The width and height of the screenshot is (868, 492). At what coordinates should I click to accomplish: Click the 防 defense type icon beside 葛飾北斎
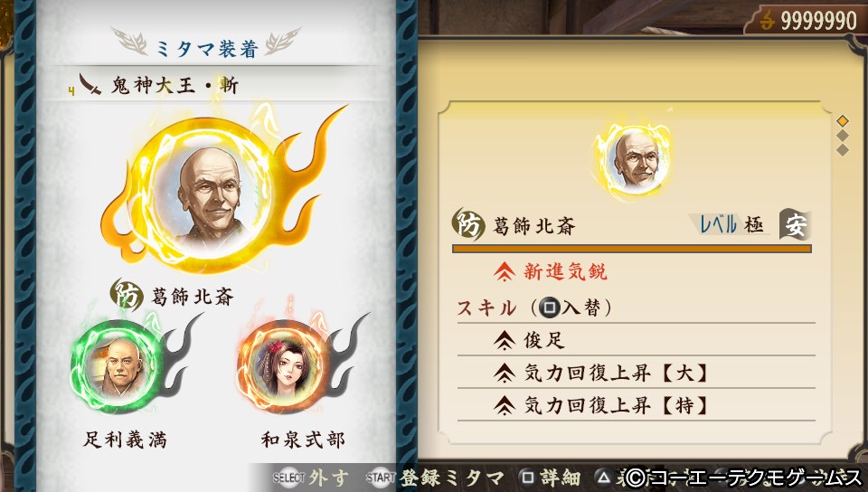coord(126,294)
